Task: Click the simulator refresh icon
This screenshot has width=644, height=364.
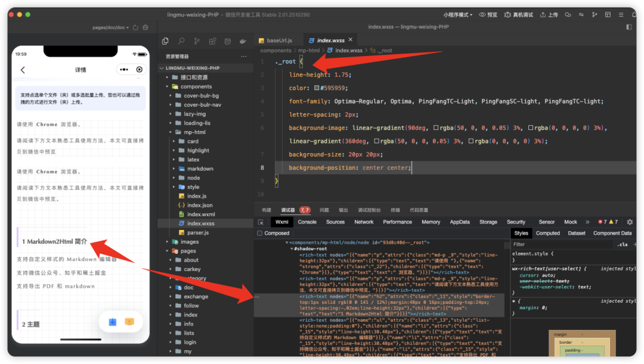Action: 135,27
